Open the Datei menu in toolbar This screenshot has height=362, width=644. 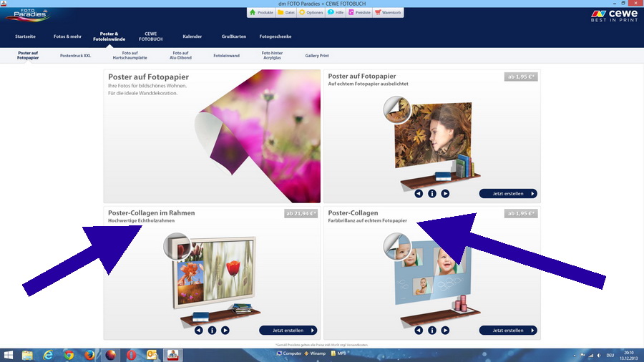[286, 13]
